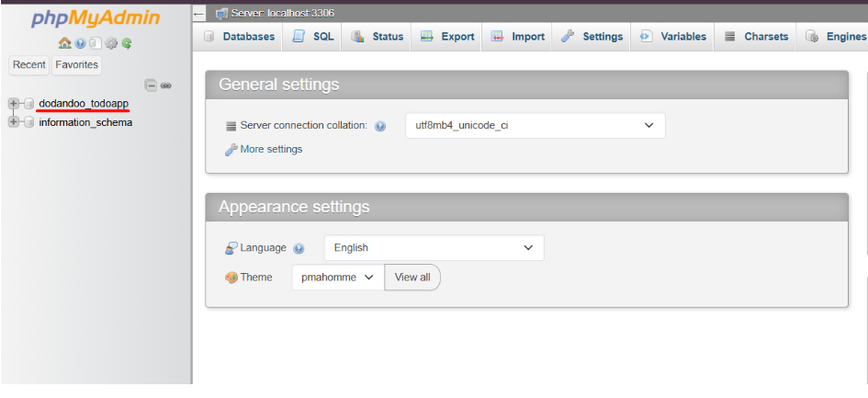This screenshot has height=398, width=868.
Task: Click help icon next to Language label
Action: coord(299,248)
